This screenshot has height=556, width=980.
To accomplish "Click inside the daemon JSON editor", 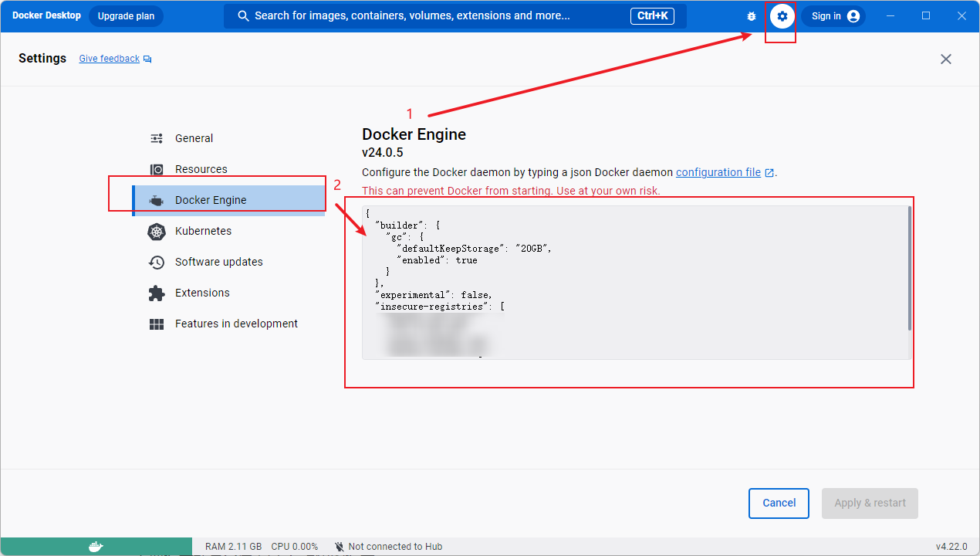I will click(x=637, y=283).
